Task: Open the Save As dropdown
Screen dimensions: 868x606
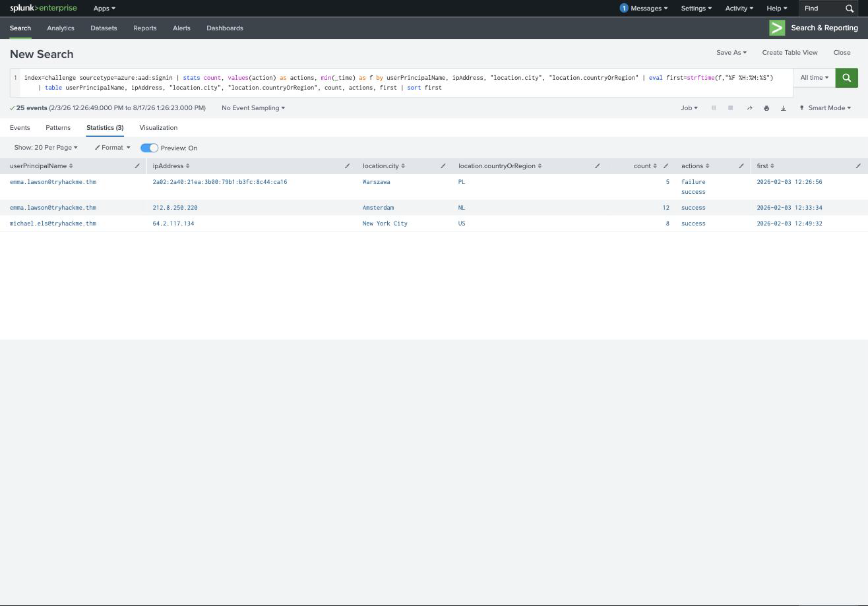Action: point(731,53)
